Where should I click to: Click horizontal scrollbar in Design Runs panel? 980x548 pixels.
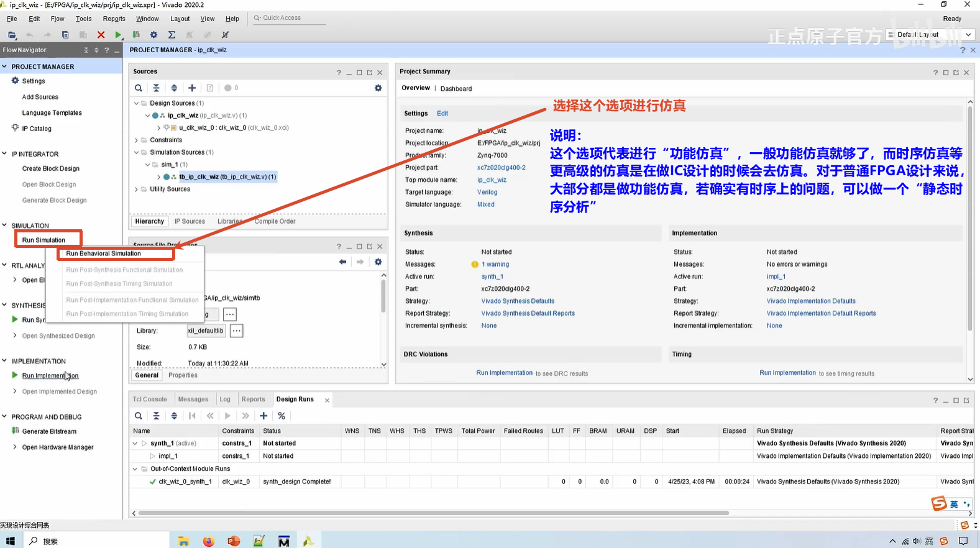[433, 513]
